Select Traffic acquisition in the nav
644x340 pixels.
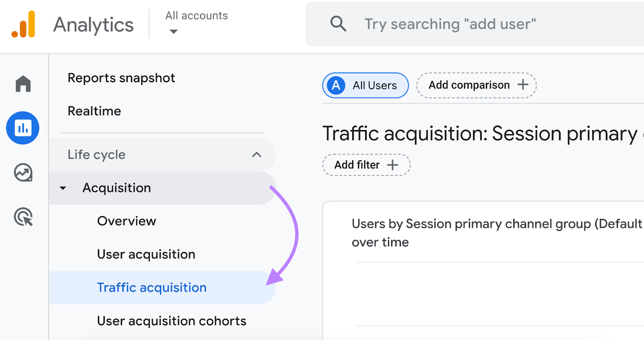(x=151, y=288)
